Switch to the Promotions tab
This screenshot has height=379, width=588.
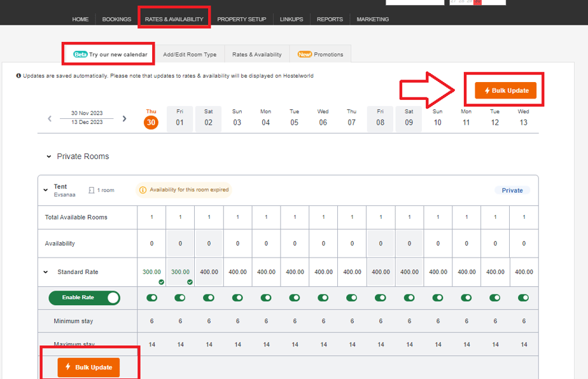tap(321, 55)
